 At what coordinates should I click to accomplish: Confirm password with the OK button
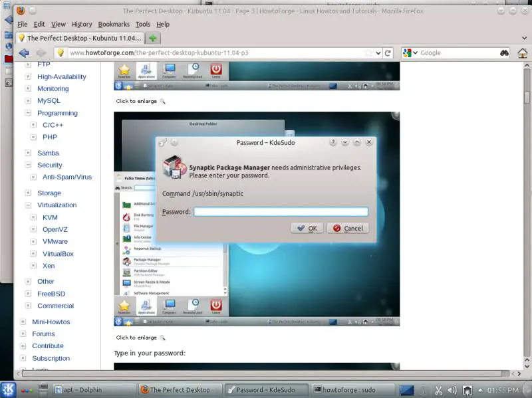[x=307, y=228]
